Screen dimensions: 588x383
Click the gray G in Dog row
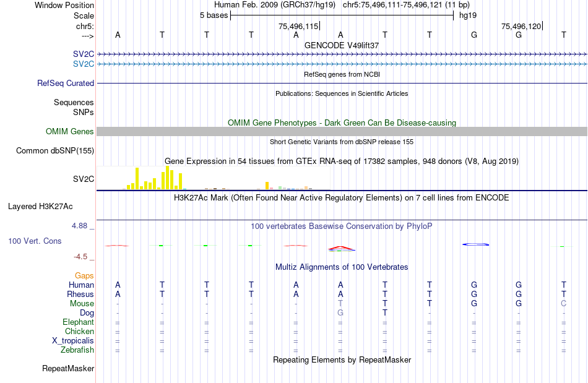(x=340, y=313)
